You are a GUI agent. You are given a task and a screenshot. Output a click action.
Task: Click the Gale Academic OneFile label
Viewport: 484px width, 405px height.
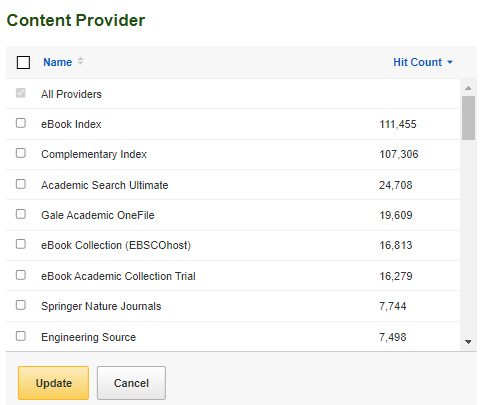[98, 215]
